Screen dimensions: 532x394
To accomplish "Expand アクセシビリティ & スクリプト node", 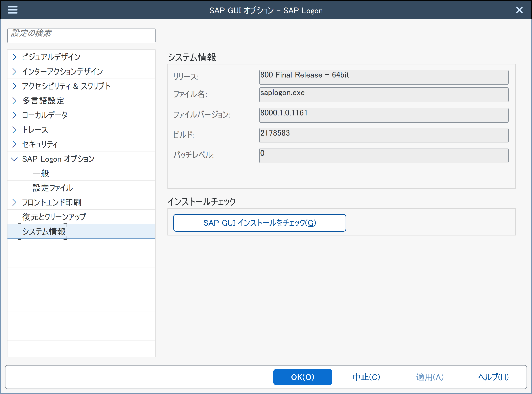I will coord(14,86).
